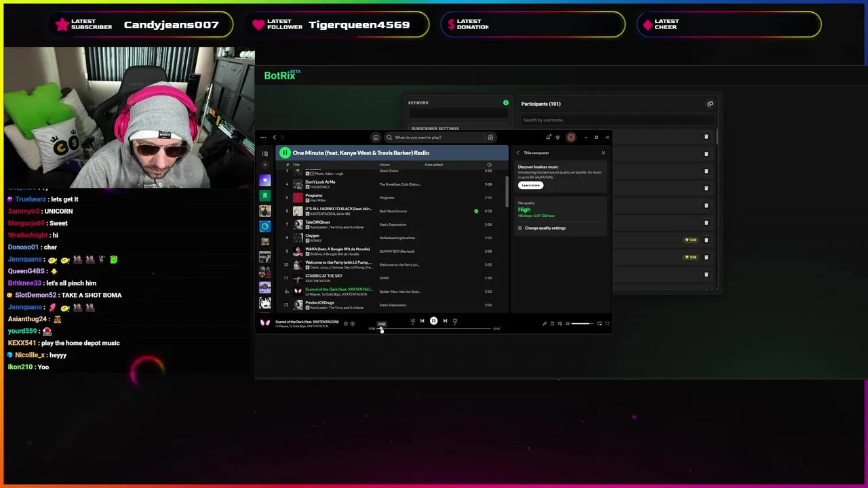Image resolution: width=868 pixels, height=488 pixels.
Task: Enter full screen from the player bar
Action: tap(607, 324)
